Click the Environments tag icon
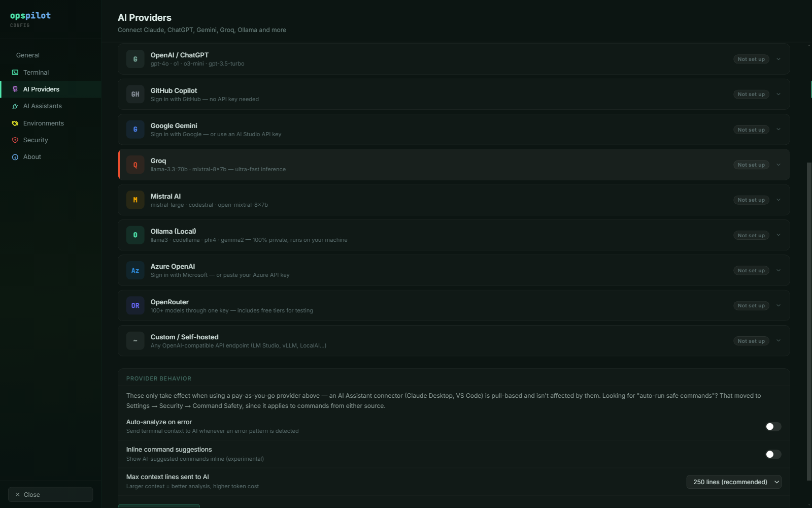812x508 pixels. tap(15, 123)
